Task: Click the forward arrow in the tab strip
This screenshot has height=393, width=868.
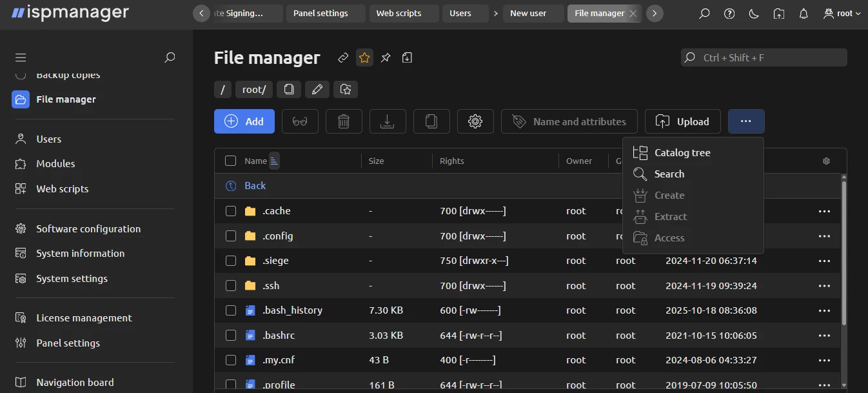Action: tap(655, 13)
